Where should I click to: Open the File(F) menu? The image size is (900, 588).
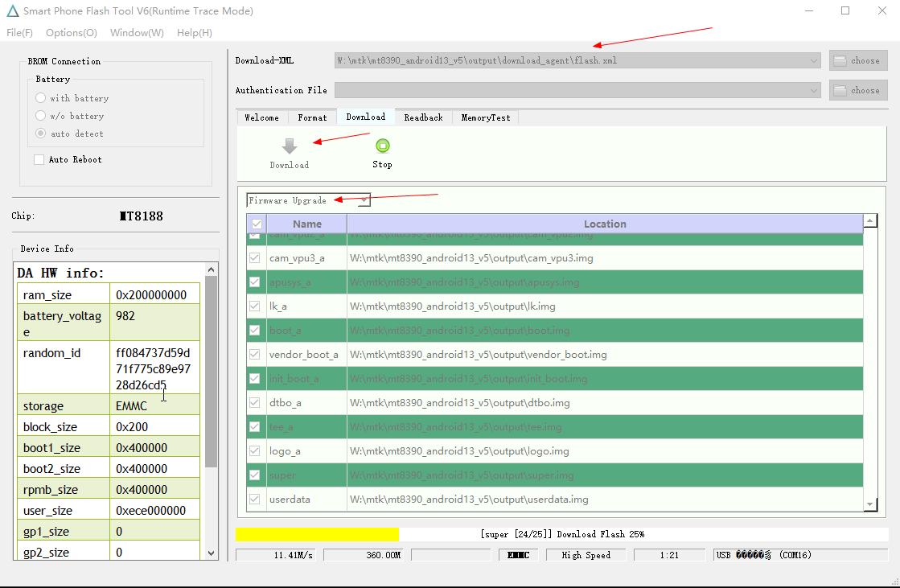[x=19, y=33]
